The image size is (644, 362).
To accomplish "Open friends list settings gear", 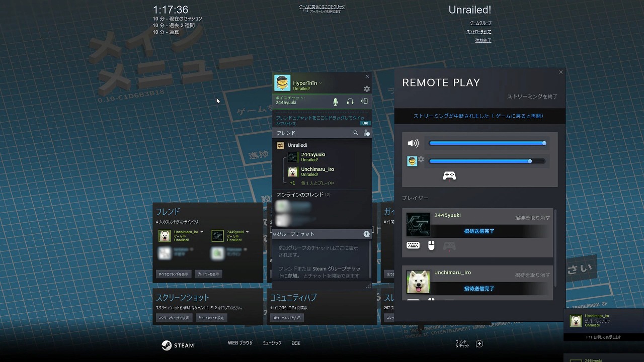I will [367, 89].
